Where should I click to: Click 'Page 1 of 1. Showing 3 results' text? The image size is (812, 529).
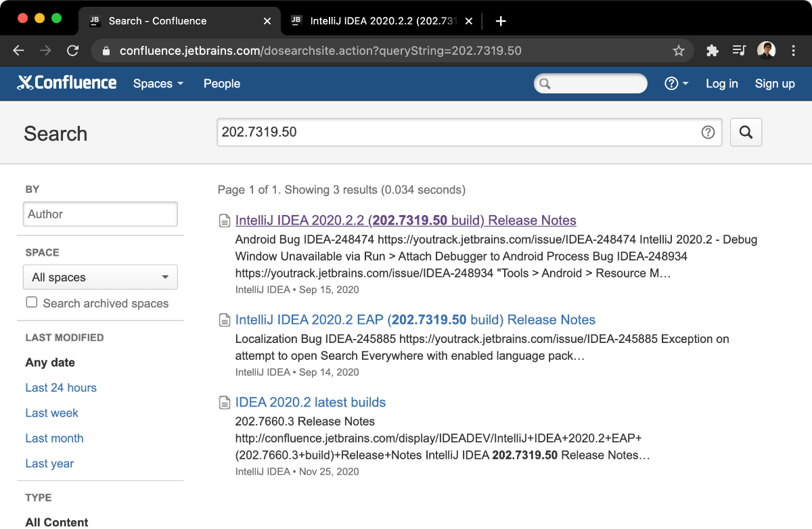pyautogui.click(x=342, y=190)
